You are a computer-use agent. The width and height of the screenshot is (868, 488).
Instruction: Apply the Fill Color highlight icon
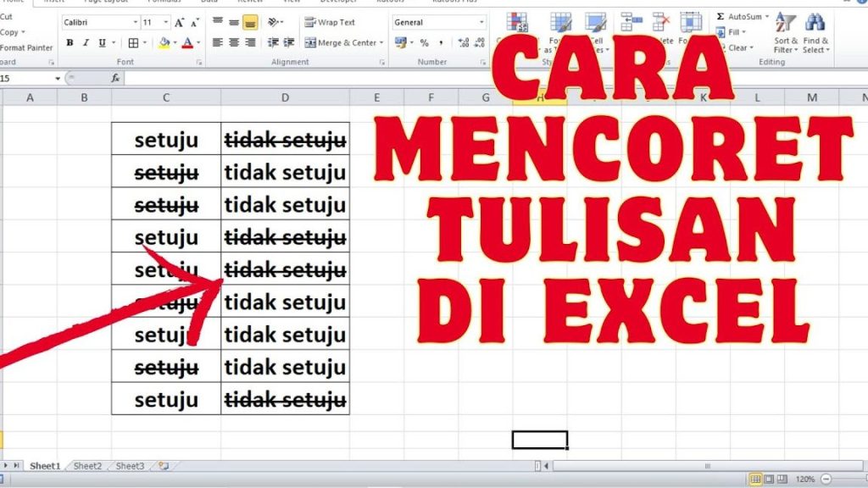(x=164, y=42)
